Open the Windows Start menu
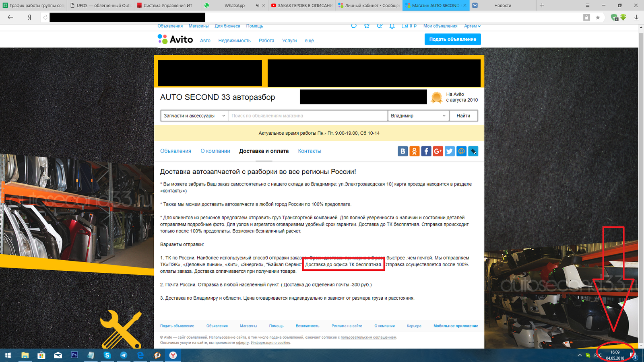 pos(8,355)
